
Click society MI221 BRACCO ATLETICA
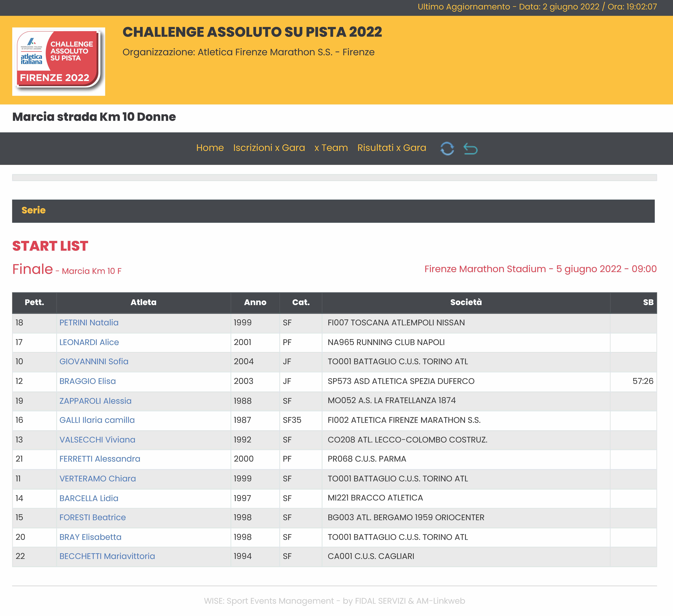click(375, 498)
